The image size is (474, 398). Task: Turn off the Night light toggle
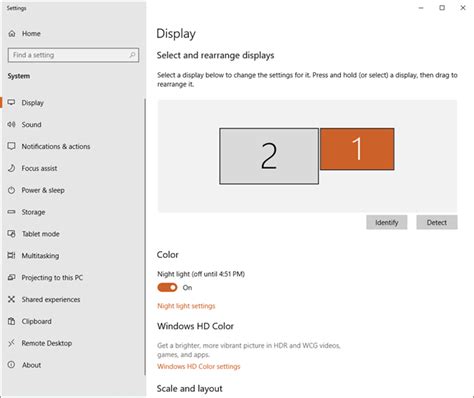pos(167,287)
